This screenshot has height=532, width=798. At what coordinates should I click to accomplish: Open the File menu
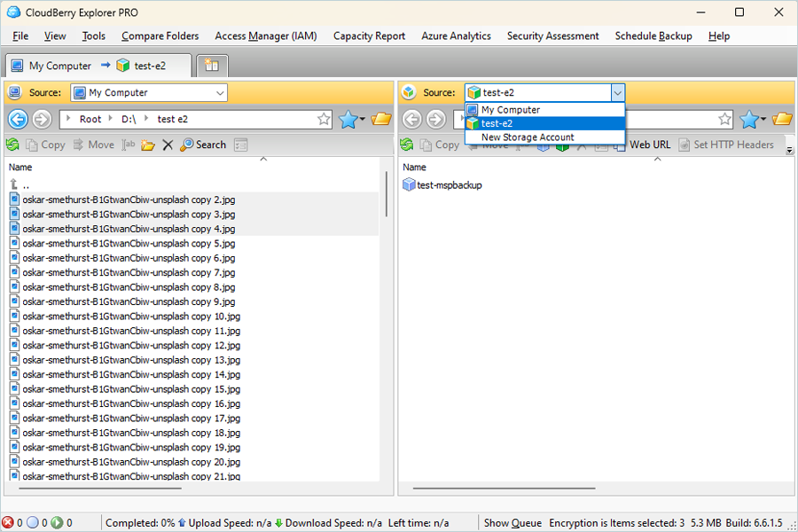pos(20,36)
